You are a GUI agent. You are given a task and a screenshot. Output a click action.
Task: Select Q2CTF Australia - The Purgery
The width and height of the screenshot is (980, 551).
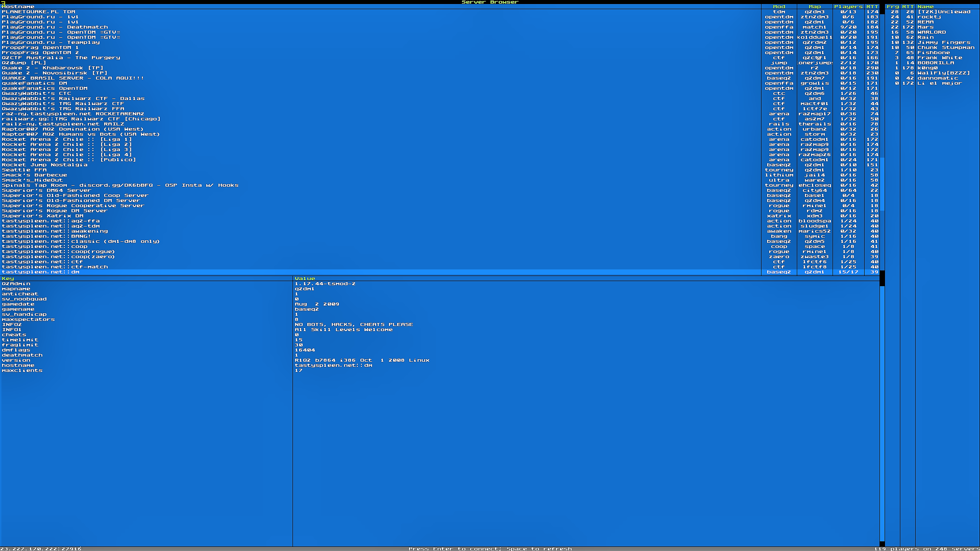pos(440,58)
